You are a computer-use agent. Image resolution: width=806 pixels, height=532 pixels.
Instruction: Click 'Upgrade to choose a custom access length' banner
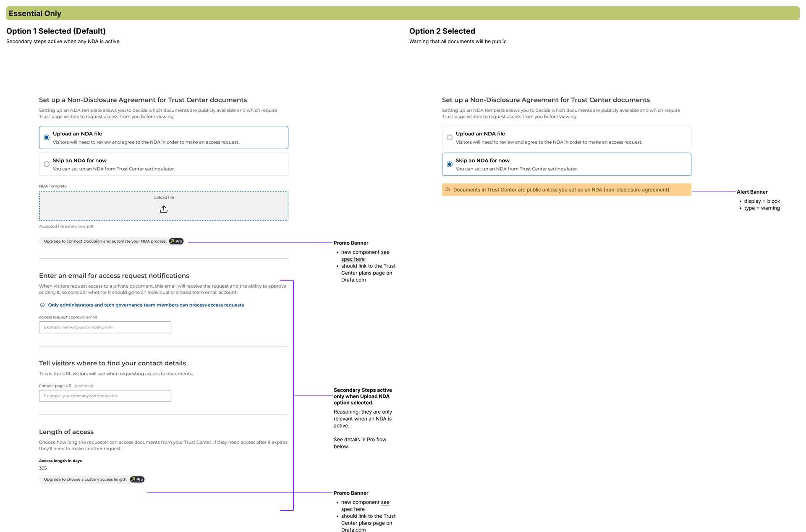click(x=93, y=480)
